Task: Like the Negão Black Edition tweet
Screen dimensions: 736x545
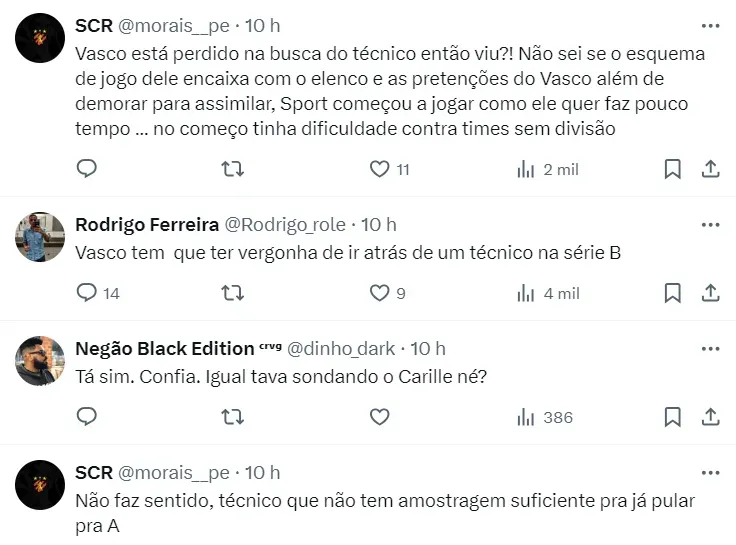Action: pyautogui.click(x=379, y=417)
